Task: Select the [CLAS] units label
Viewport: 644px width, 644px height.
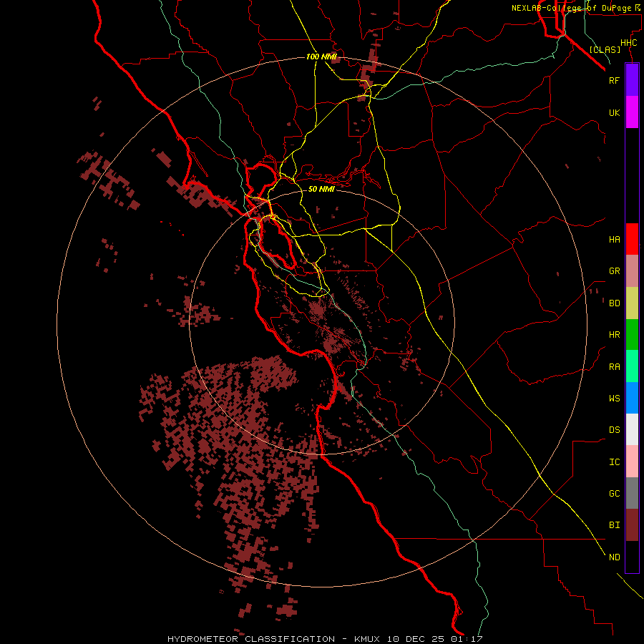Action: point(605,49)
